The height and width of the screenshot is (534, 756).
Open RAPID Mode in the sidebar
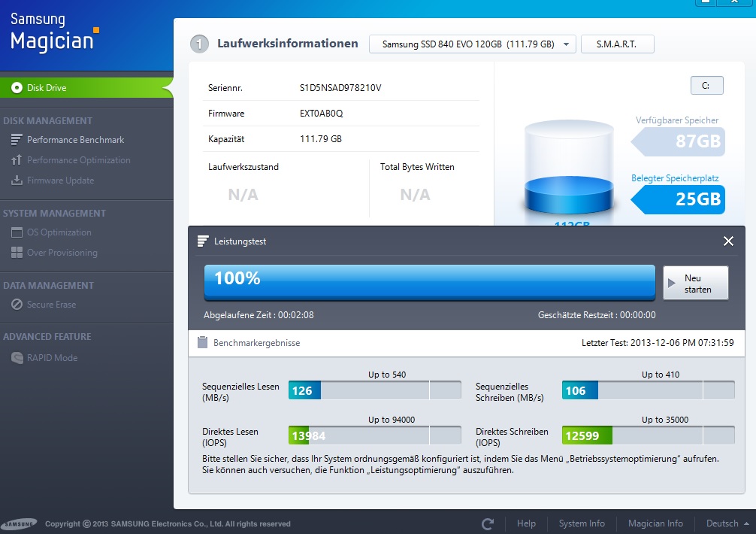(52, 358)
